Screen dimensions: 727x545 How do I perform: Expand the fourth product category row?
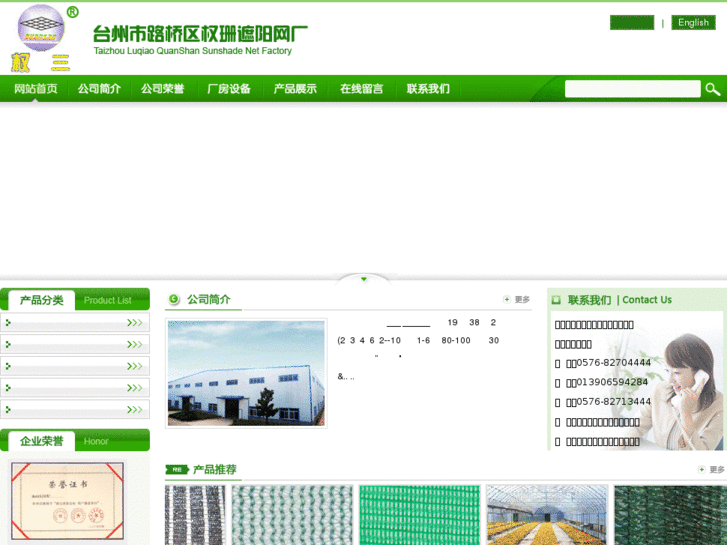(x=75, y=387)
